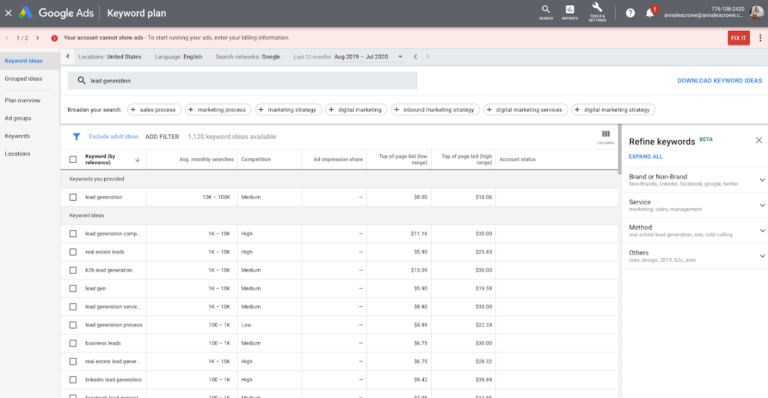Image resolution: width=768 pixels, height=398 pixels.
Task: Change the Locations: United States setting
Action: [110, 57]
